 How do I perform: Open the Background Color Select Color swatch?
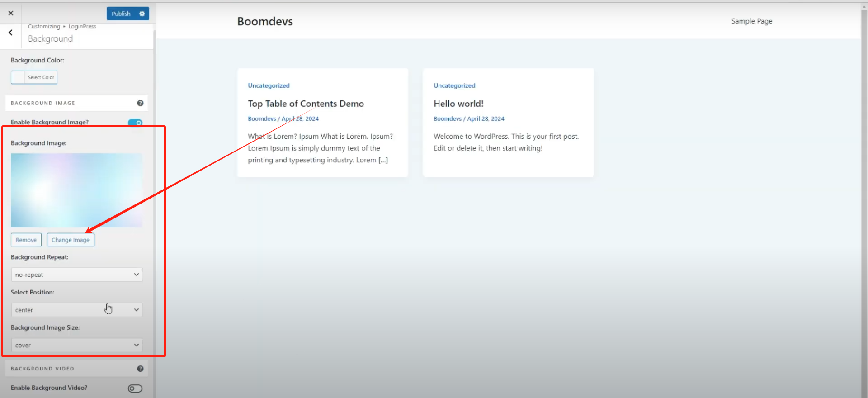pyautogui.click(x=34, y=77)
